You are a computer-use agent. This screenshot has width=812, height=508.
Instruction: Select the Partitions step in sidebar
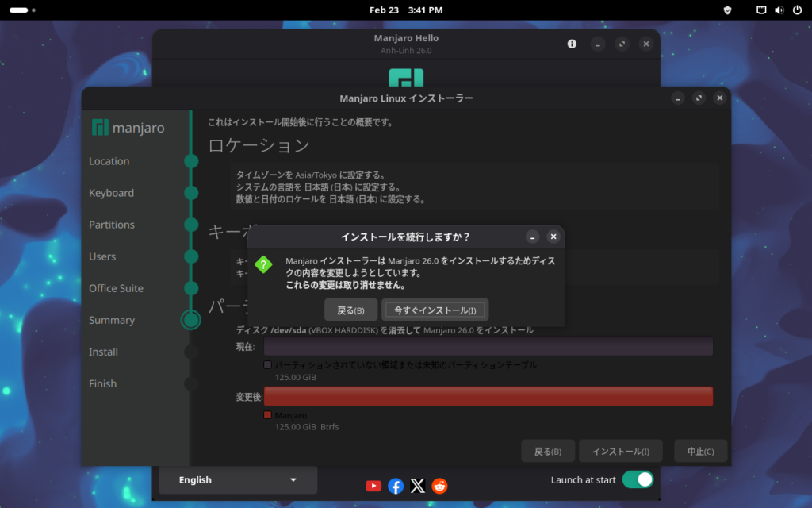[112, 225]
